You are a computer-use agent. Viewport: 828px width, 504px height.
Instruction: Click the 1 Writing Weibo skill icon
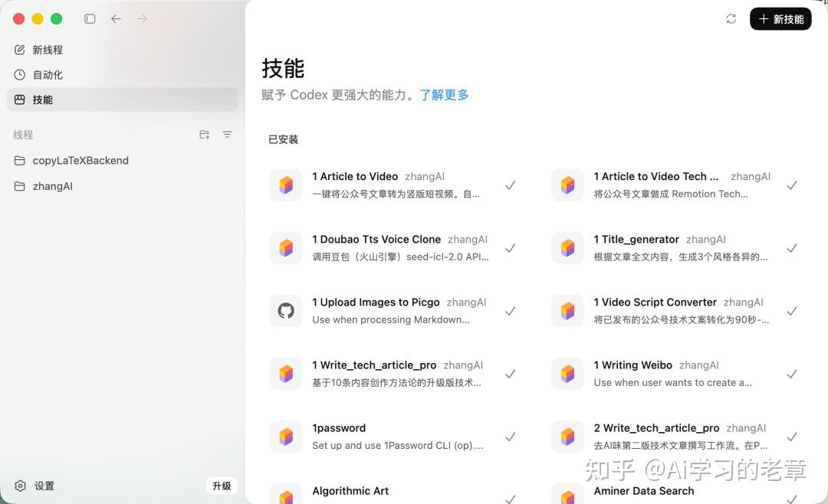[567, 374]
